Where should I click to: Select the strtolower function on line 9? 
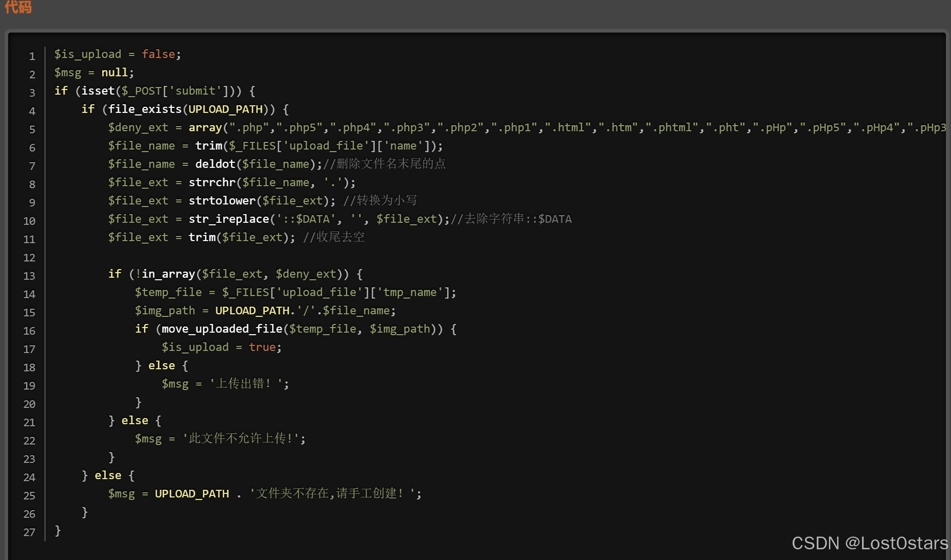tap(222, 200)
